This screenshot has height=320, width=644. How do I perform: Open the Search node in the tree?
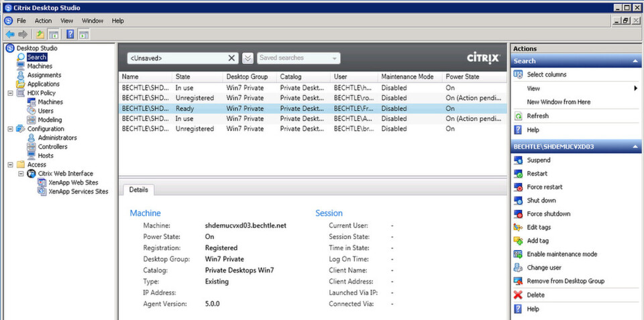37,57
